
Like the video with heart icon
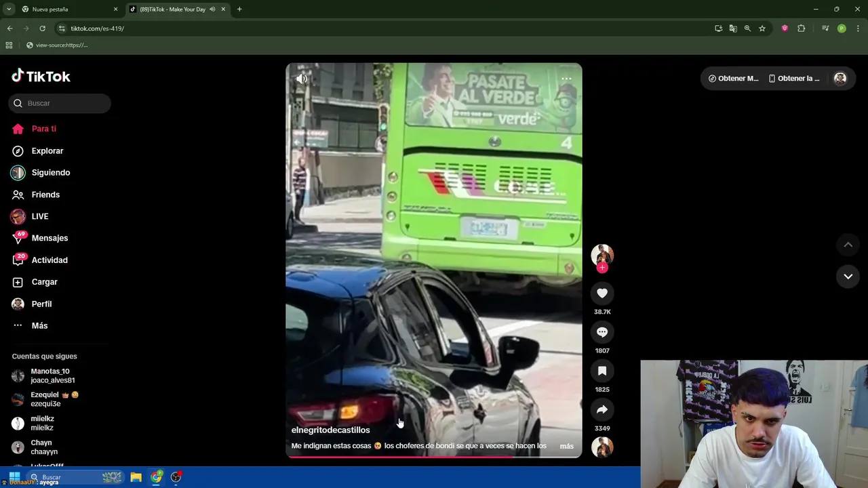coord(602,293)
